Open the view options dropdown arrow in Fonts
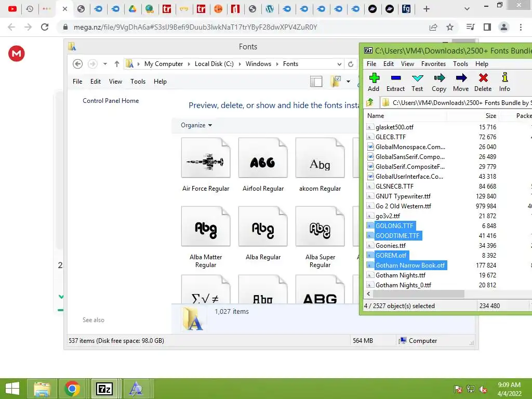The height and width of the screenshot is (399, 532). [x=348, y=82]
